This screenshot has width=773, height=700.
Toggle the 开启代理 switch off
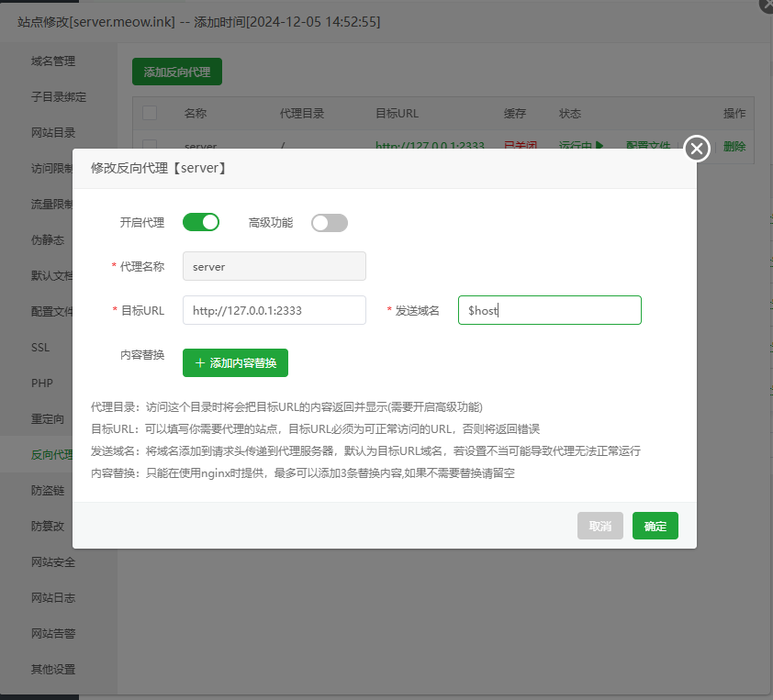click(201, 222)
